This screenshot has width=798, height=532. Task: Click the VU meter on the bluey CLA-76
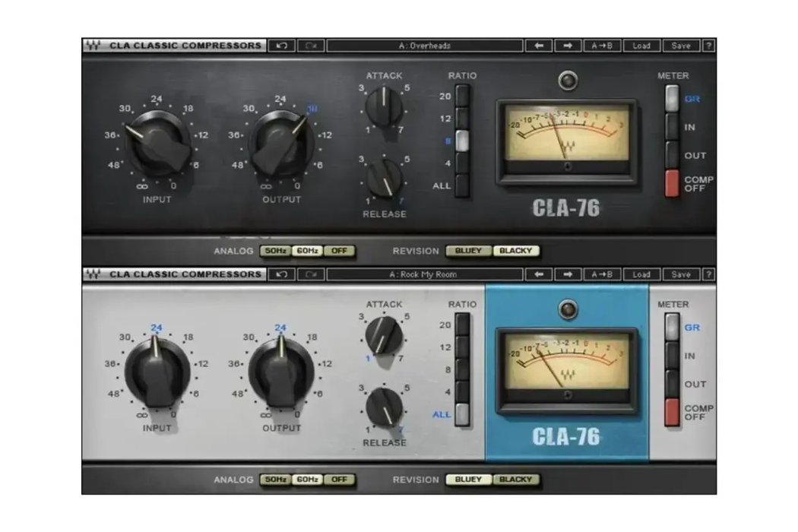point(568,369)
